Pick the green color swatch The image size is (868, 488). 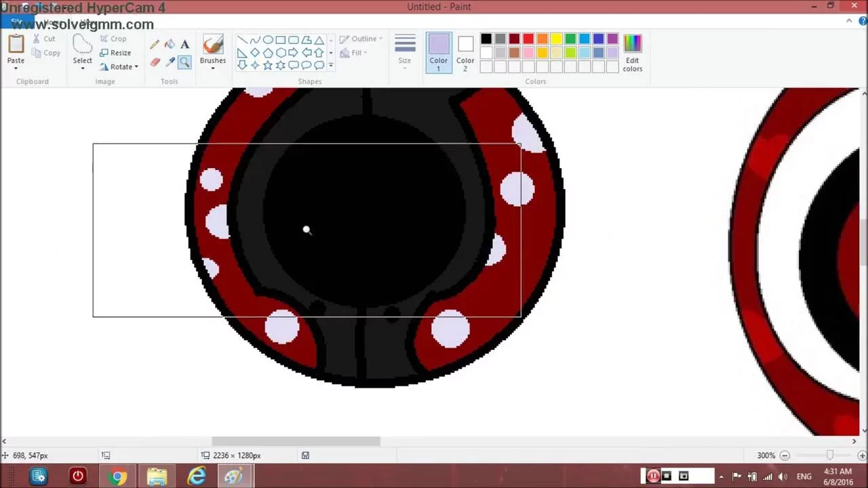(x=570, y=39)
